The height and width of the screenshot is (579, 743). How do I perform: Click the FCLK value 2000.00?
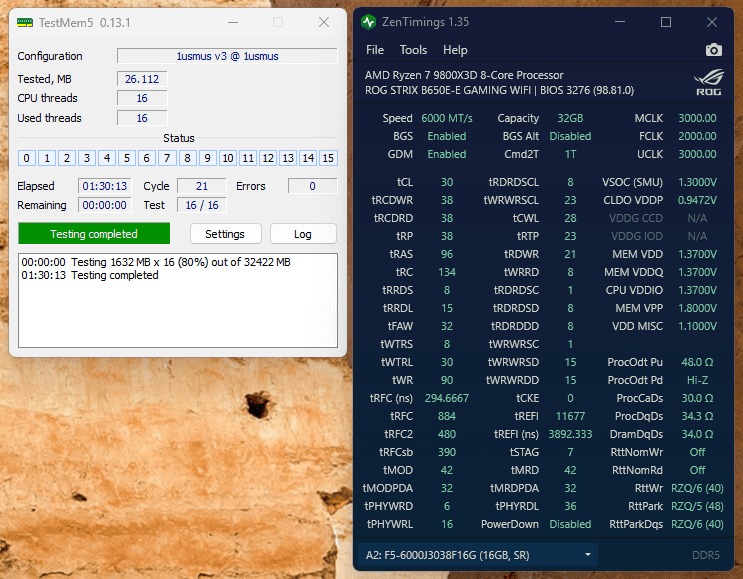(697, 136)
